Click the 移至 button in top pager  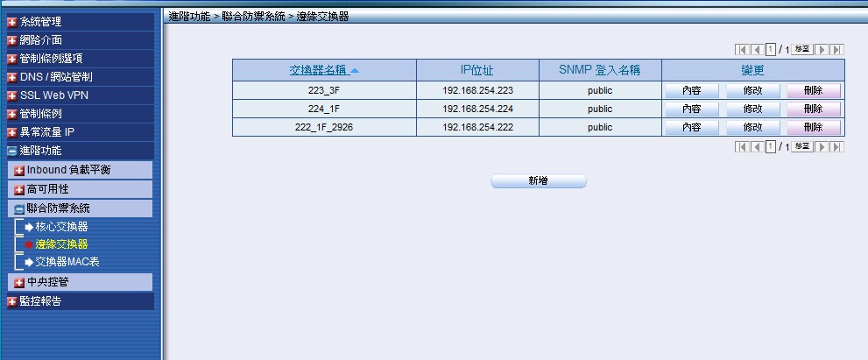[x=801, y=50]
